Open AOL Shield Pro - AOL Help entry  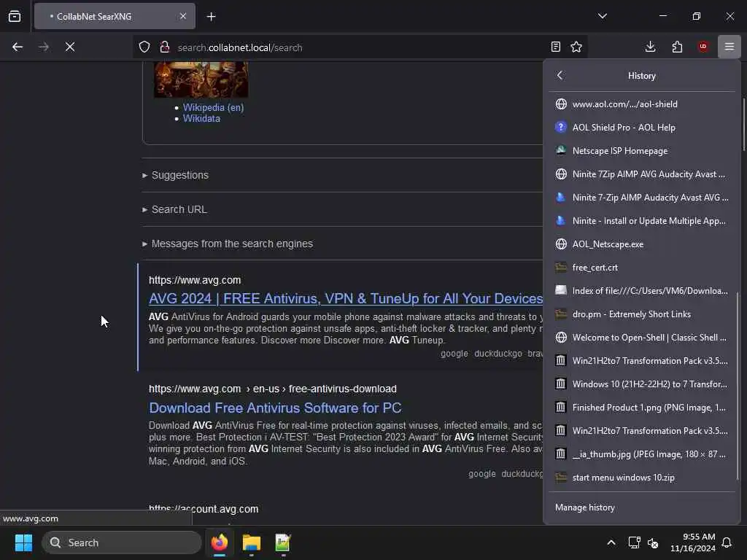[642, 127]
